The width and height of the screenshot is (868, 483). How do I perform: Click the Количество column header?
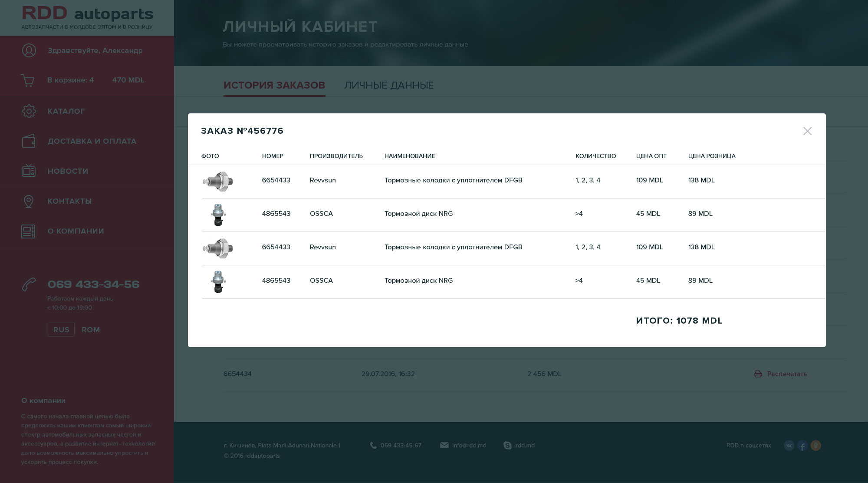tap(596, 156)
